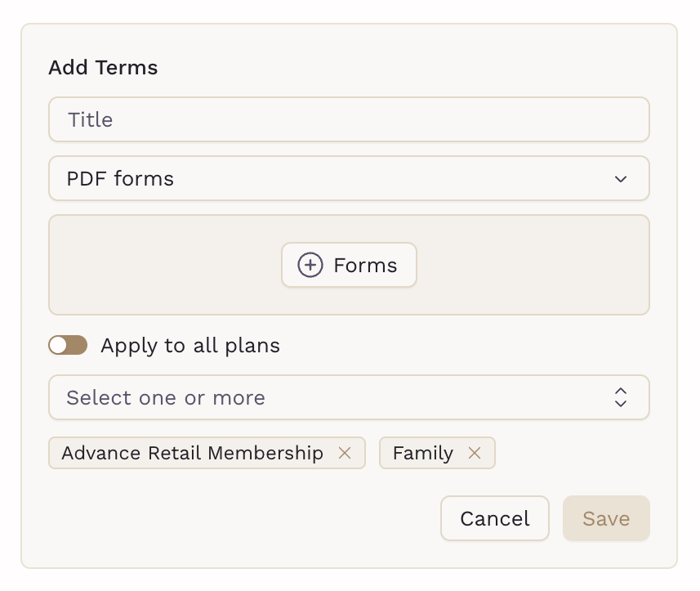Image resolution: width=700 pixels, height=591 pixels.
Task: Click the PDF forms selected value text
Action: point(120,178)
